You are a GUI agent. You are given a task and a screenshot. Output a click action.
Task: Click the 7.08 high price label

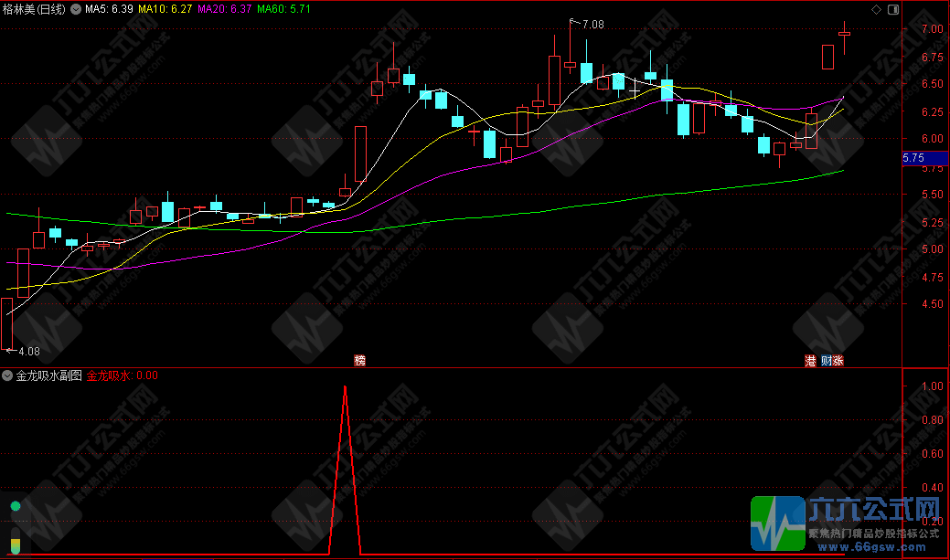click(x=593, y=25)
